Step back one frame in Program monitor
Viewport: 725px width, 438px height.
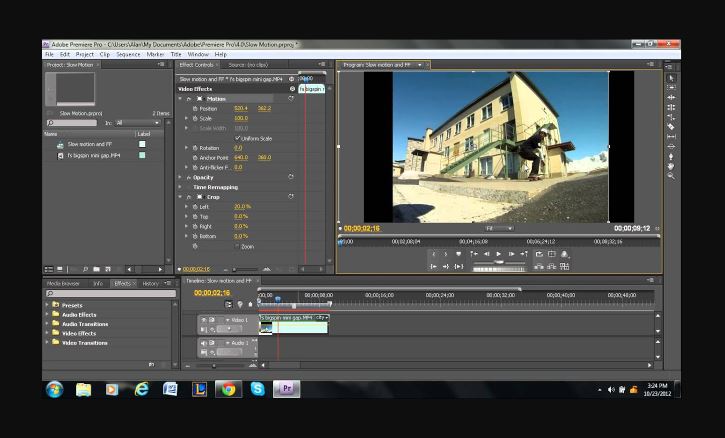click(x=486, y=254)
